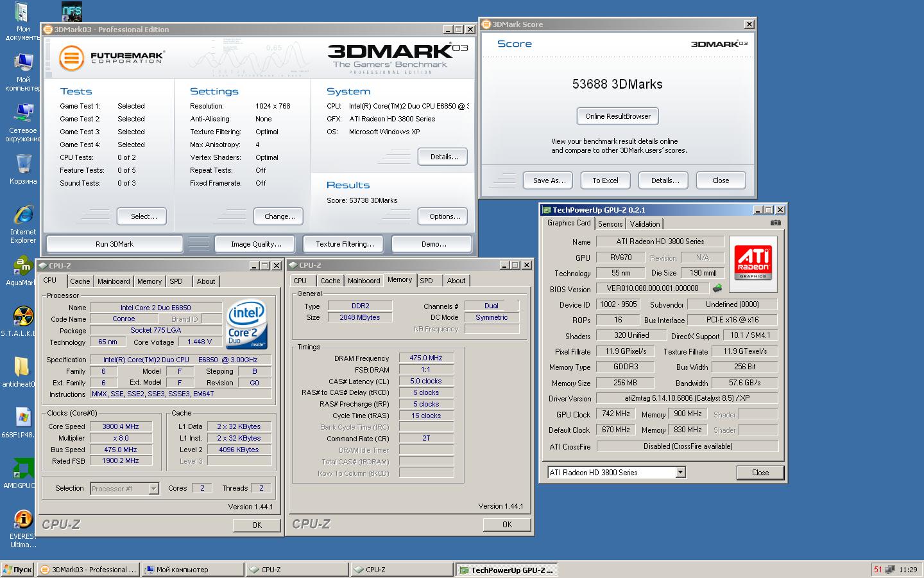Launch Internet Explorer from desktop
The width and height of the screenshot is (924, 578).
point(23,224)
